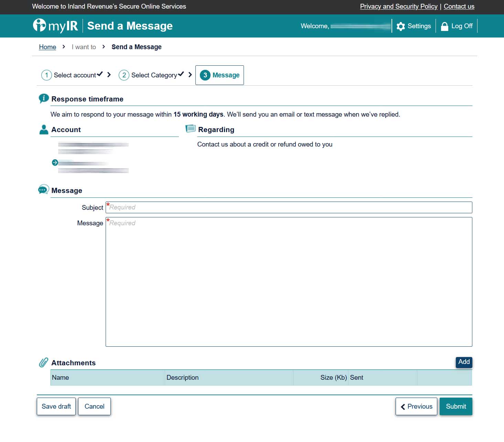Click Settings label in header
The width and height of the screenshot is (504, 442).
click(x=419, y=26)
